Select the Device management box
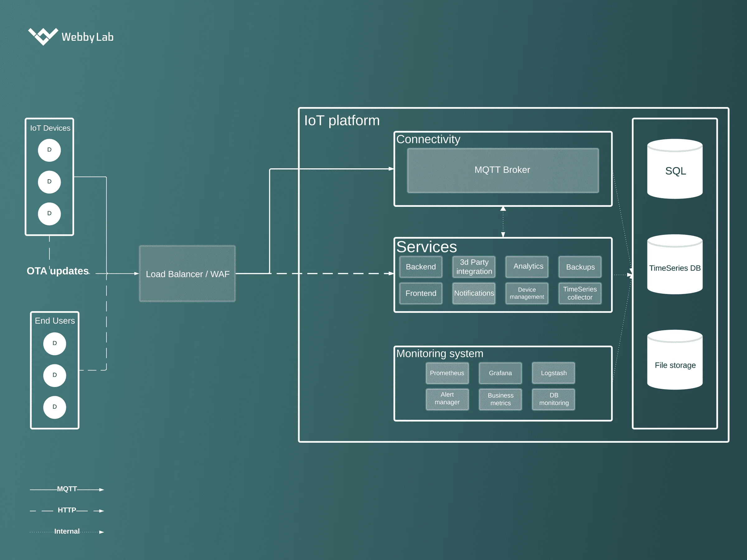Image resolution: width=747 pixels, height=560 pixels. (527, 293)
